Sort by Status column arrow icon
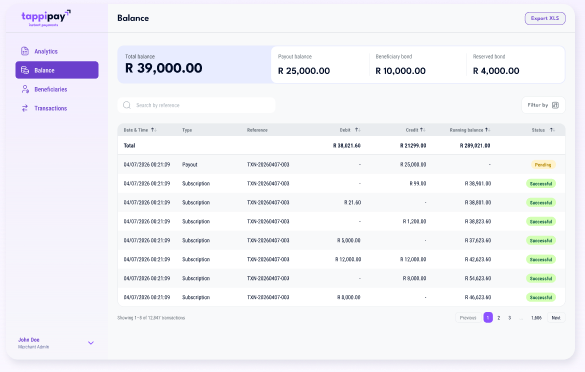The width and height of the screenshot is (585, 372). [x=552, y=130]
